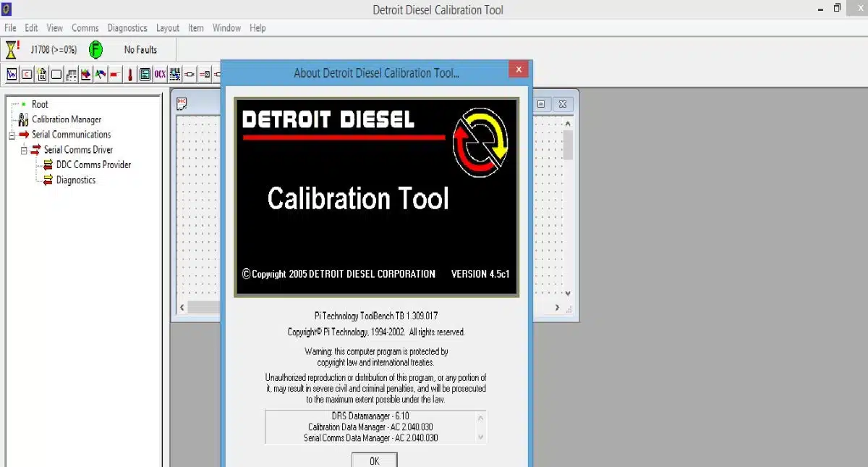
Task: Collapse the Serial Comms Driver tree node
Action: (x=24, y=150)
